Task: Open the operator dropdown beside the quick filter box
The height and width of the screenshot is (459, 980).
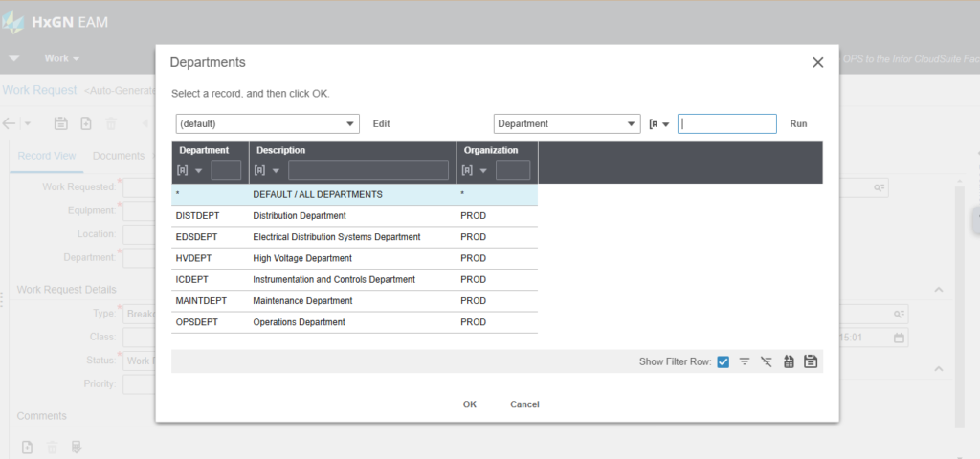Action: [x=659, y=123]
